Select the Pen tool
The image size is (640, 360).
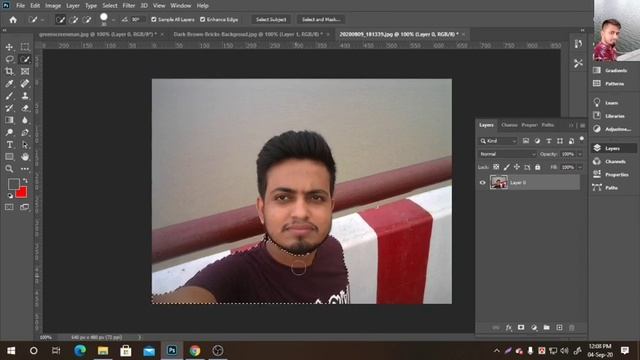point(25,132)
